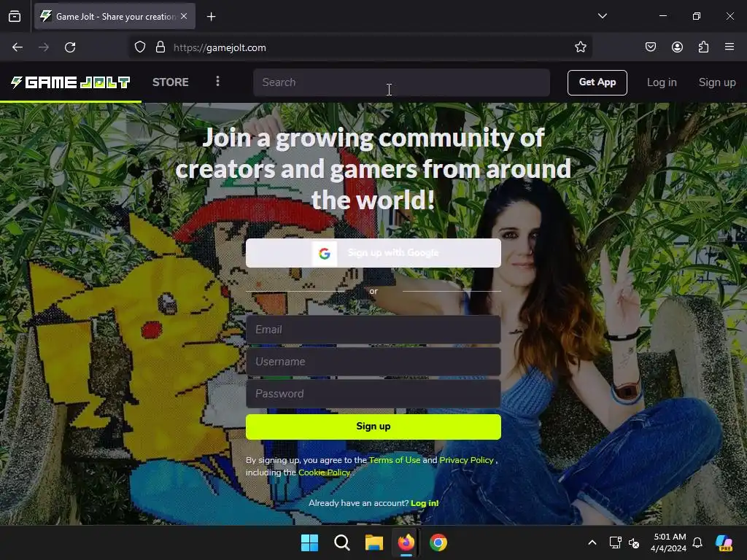Click the Get App button
Image resolution: width=747 pixels, height=560 pixels.
pos(597,82)
